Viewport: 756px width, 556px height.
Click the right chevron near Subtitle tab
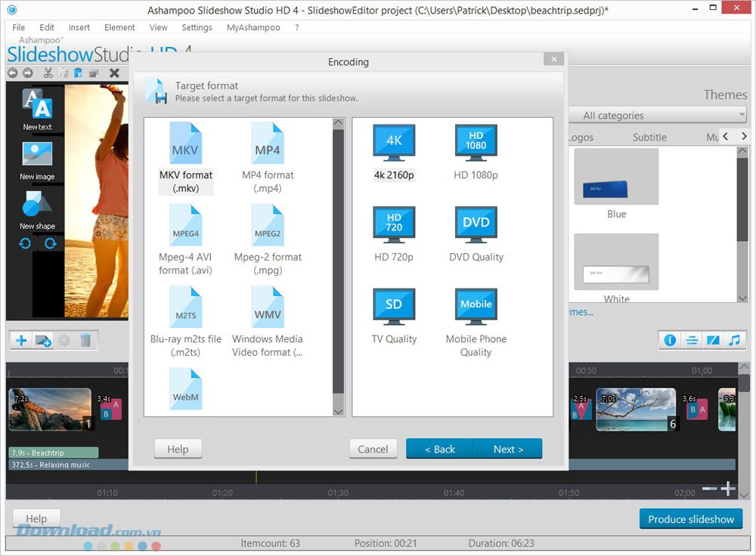744,137
